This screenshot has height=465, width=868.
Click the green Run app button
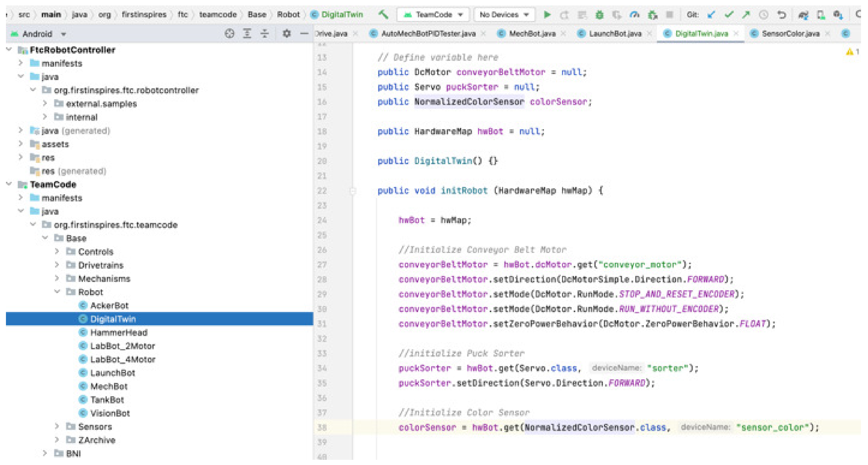point(547,14)
